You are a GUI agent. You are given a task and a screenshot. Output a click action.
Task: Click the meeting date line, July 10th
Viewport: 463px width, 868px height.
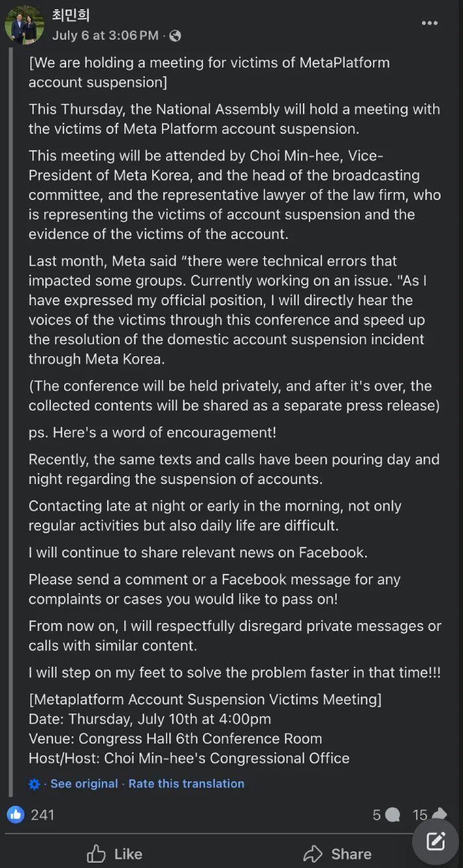tap(149, 719)
